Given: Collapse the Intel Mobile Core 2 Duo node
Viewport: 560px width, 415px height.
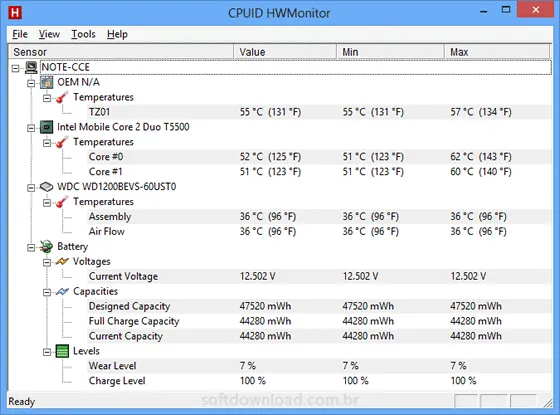Looking at the screenshot, I should 31,128.
